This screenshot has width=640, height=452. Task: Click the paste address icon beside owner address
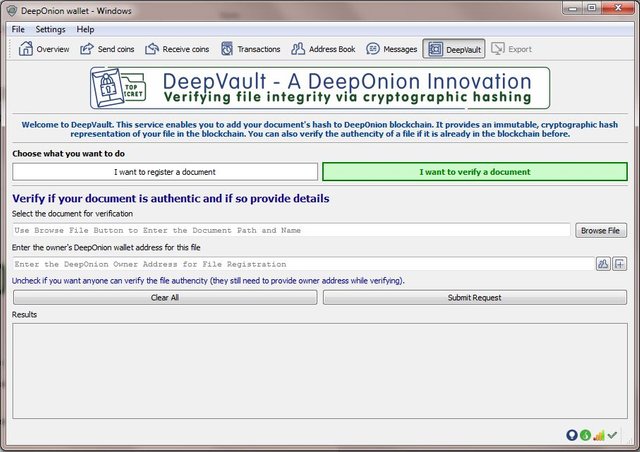pyautogui.click(x=620, y=264)
